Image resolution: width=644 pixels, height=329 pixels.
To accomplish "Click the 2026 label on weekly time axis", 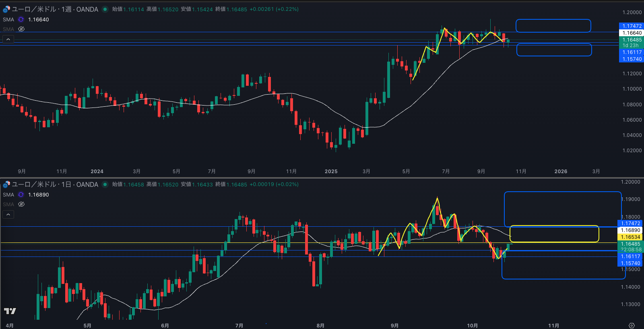I will click(560, 172).
